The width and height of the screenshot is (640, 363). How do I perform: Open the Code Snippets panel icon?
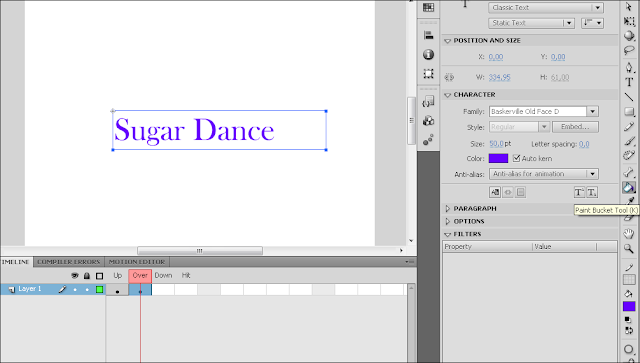428,101
